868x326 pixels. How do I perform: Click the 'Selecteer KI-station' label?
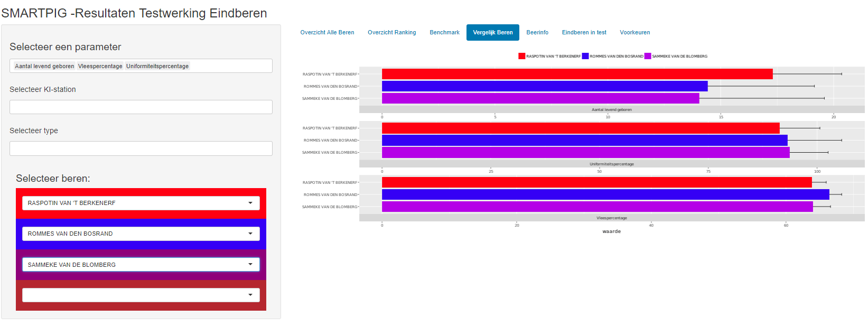[43, 89]
